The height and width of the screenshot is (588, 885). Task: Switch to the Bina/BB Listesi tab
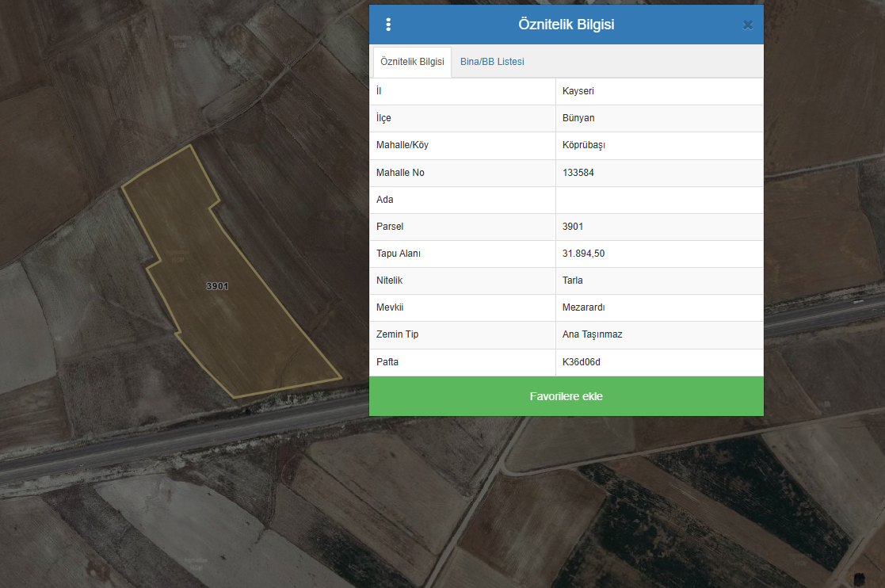(492, 62)
